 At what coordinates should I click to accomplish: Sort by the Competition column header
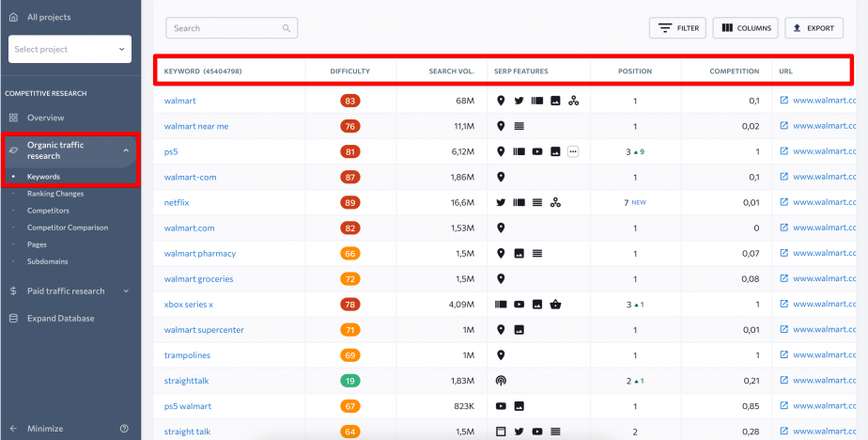click(735, 71)
